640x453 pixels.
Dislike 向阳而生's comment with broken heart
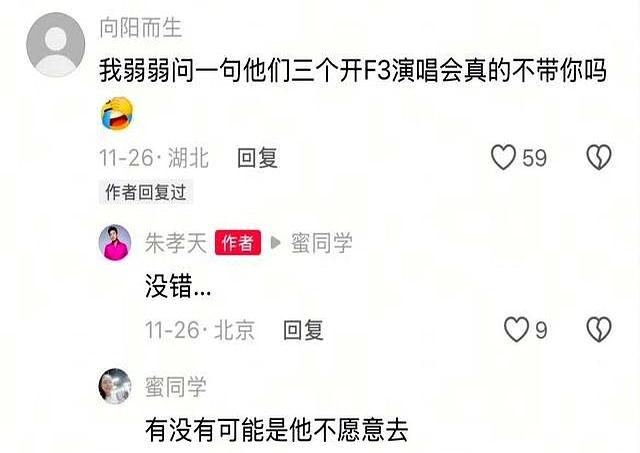599,157
